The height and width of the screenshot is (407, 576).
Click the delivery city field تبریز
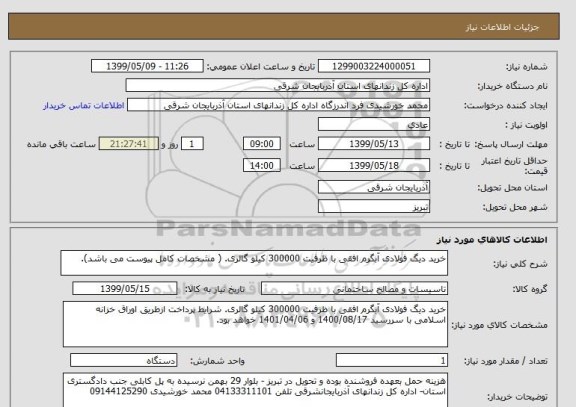coord(374,206)
